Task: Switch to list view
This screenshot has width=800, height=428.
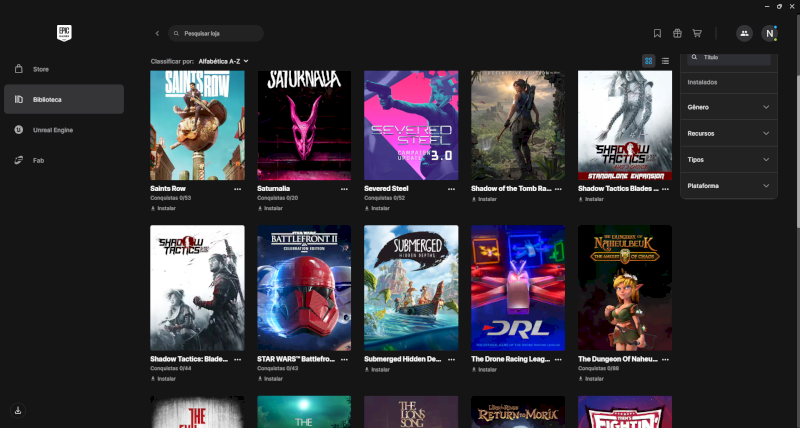Action: click(665, 61)
